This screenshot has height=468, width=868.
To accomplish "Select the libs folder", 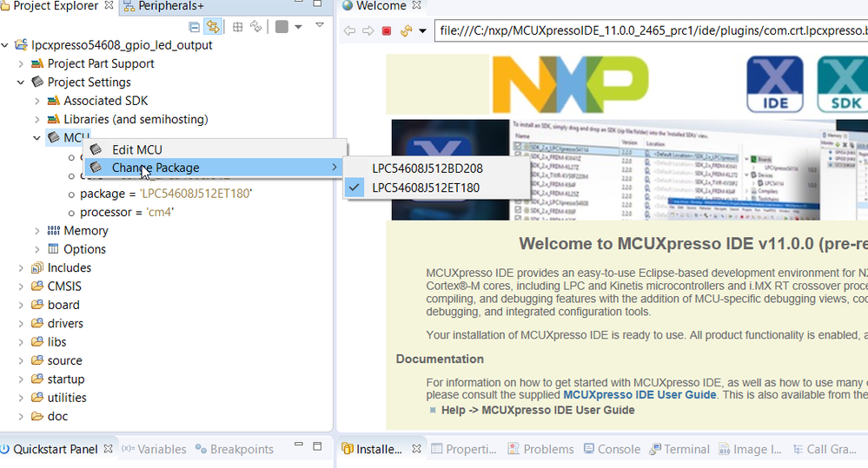I will [56, 342].
